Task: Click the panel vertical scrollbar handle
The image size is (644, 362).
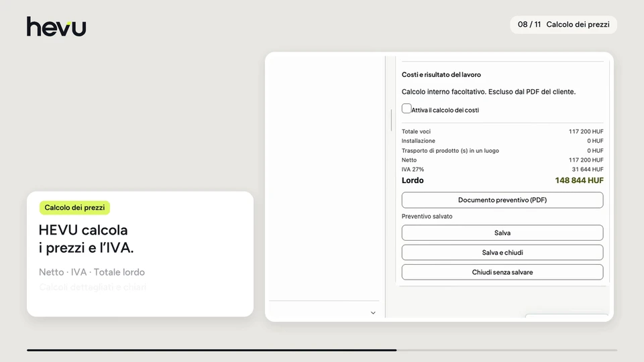Action: [x=391, y=120]
